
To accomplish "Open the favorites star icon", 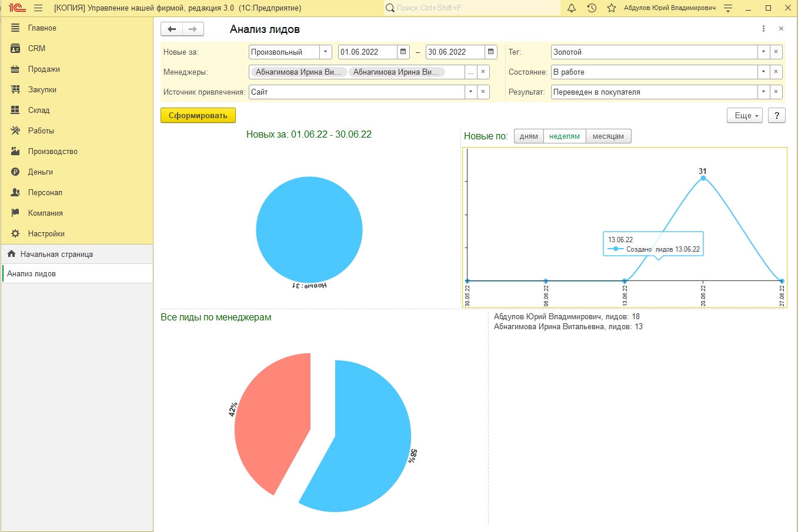I will (612, 8).
